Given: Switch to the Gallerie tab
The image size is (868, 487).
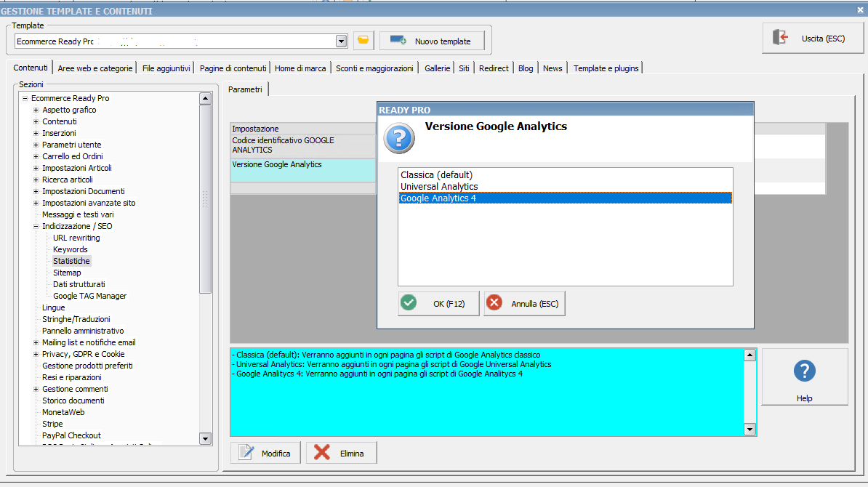Looking at the screenshot, I should point(438,68).
